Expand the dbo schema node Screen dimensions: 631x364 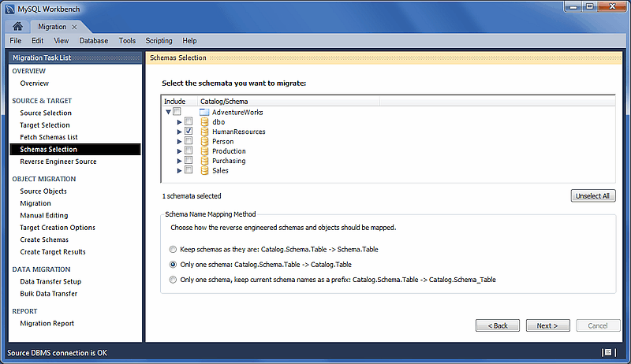tap(180, 122)
